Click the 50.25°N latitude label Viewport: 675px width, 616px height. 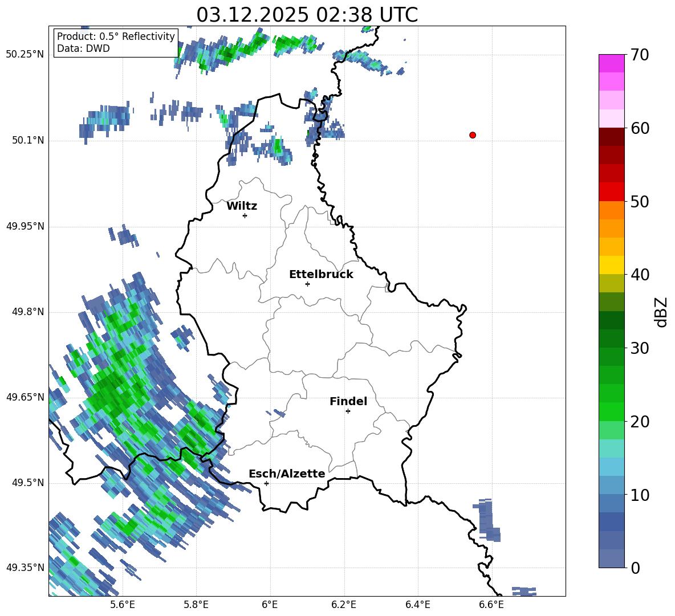25,55
